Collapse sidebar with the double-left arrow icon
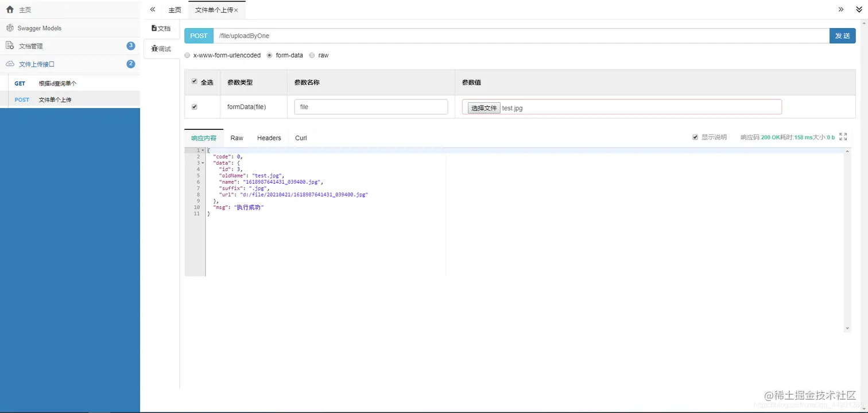The height and width of the screenshot is (413, 868). (x=153, y=9)
